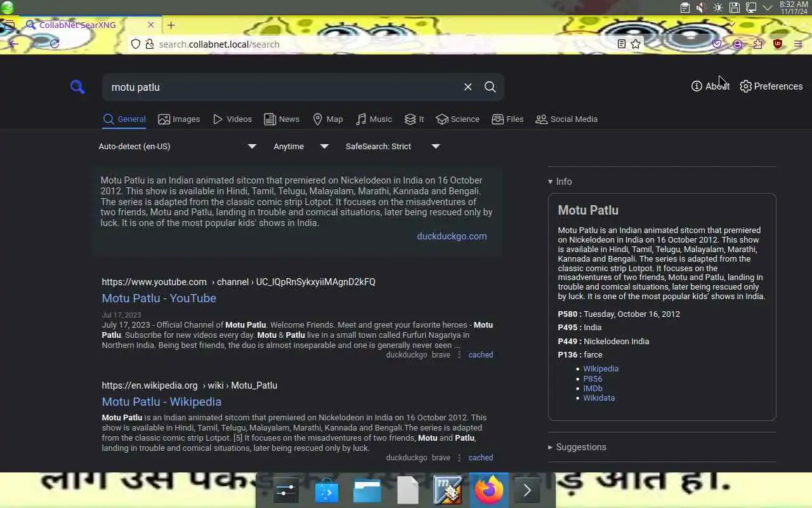Image resolution: width=812 pixels, height=508 pixels.
Task: Click the Firefox icon in dock
Action: pyautogui.click(x=488, y=491)
